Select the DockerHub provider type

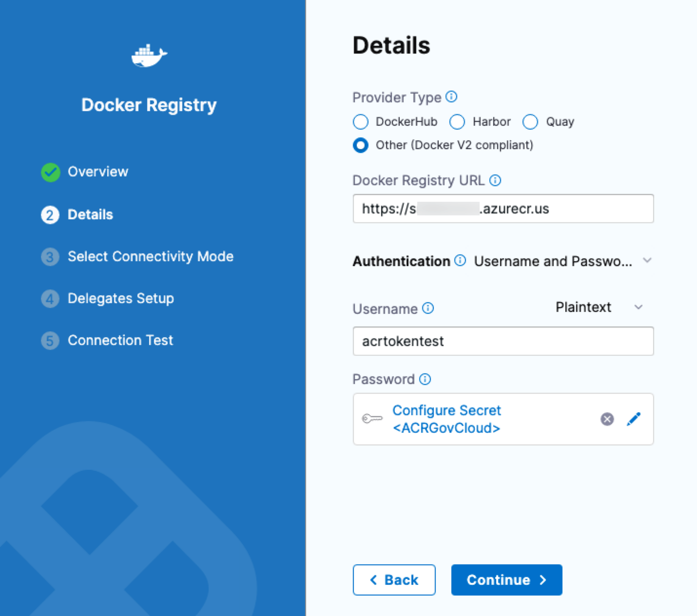click(361, 122)
